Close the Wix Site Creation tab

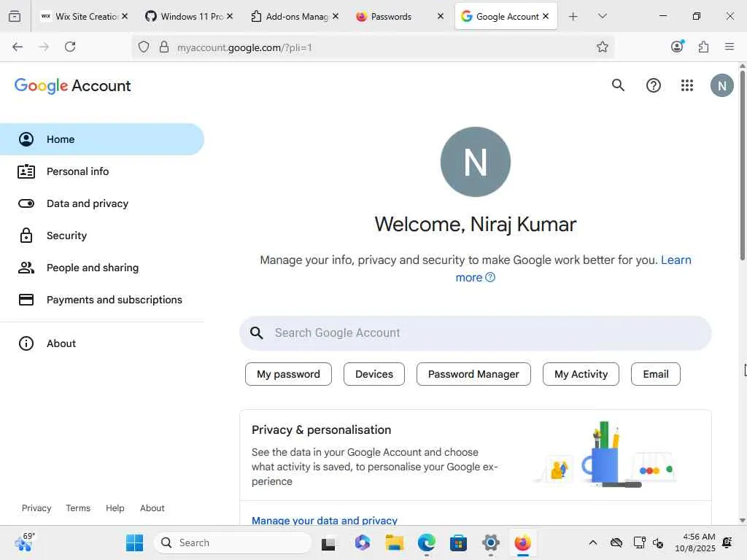pos(124,16)
